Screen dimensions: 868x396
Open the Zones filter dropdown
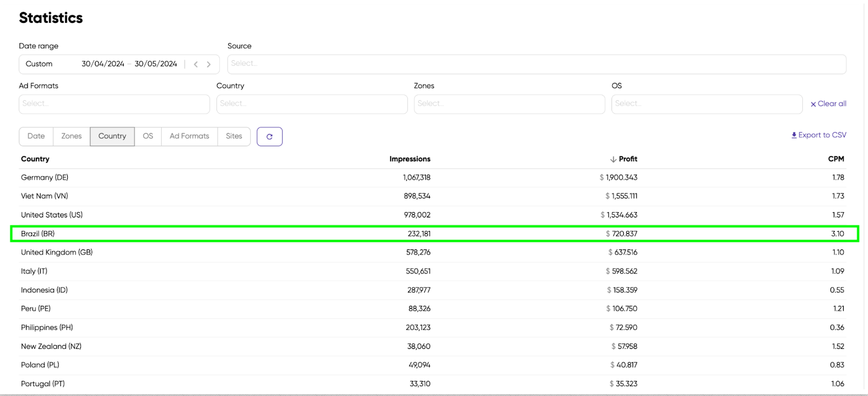point(509,104)
